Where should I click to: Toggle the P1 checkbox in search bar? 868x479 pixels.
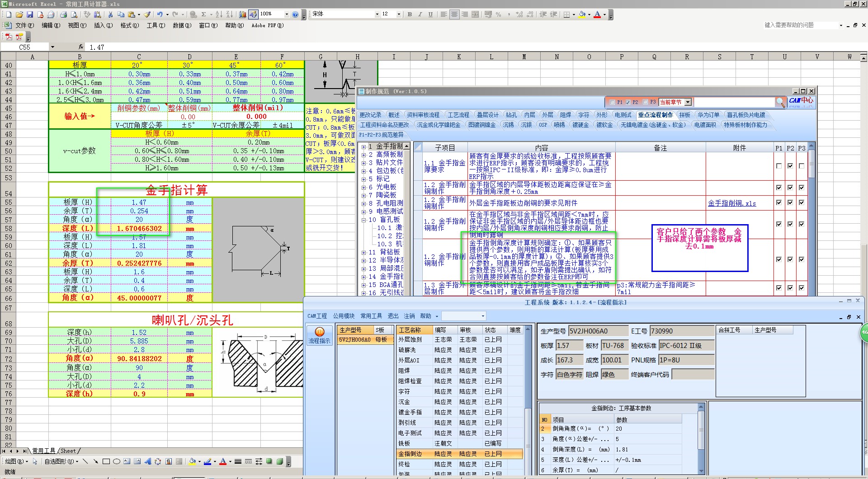613,102
